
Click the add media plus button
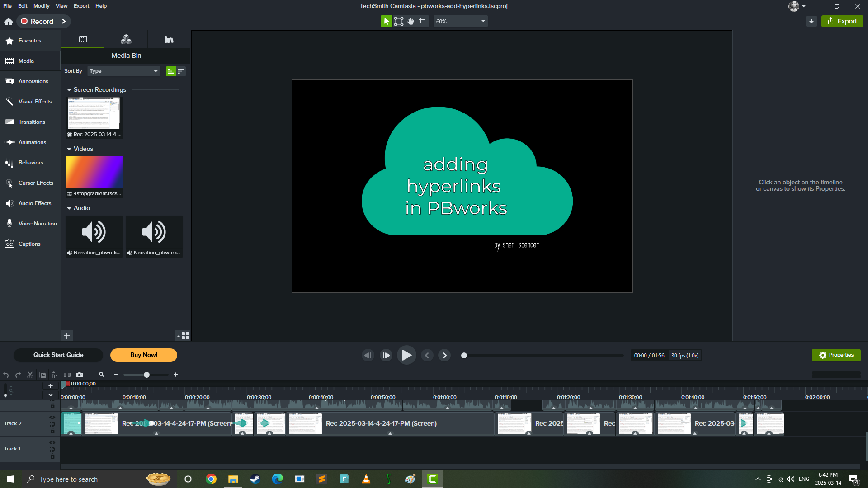[67, 336]
